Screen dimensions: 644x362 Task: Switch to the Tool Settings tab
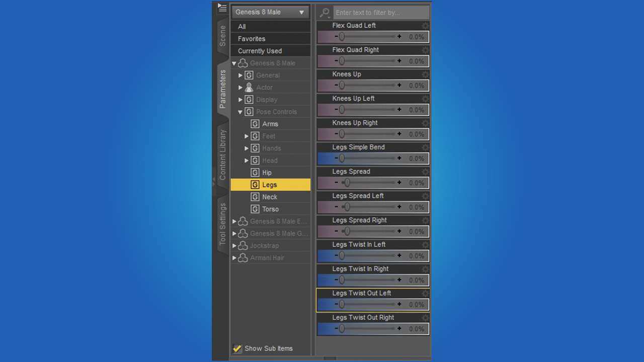point(222,224)
